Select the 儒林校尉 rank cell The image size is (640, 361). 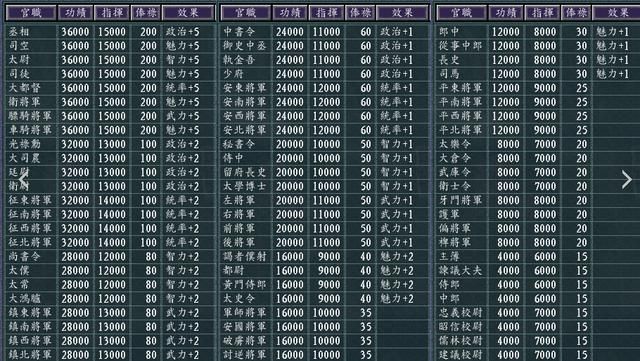(460, 341)
